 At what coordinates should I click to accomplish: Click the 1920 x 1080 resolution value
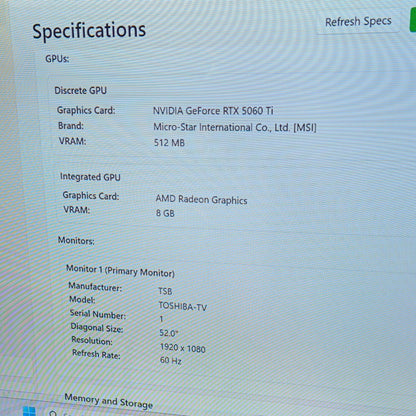pos(183,348)
